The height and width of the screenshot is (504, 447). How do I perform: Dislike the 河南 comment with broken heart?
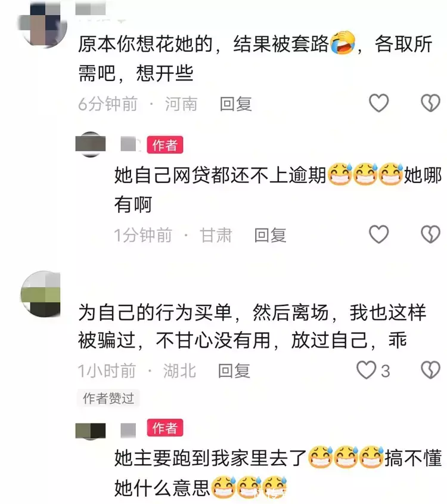coord(430,103)
